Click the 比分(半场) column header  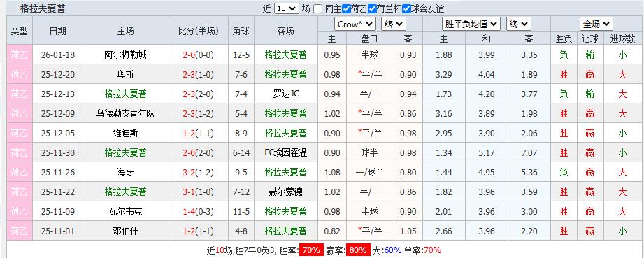199,31
